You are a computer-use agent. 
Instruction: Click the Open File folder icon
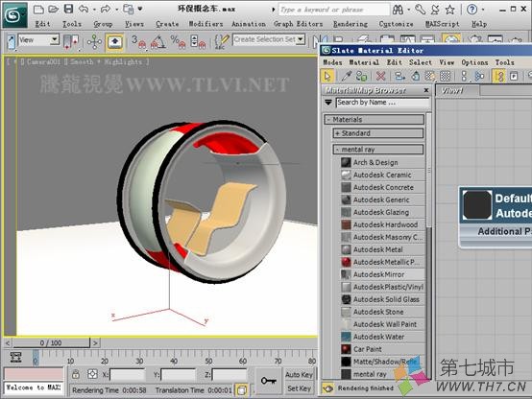(53, 10)
